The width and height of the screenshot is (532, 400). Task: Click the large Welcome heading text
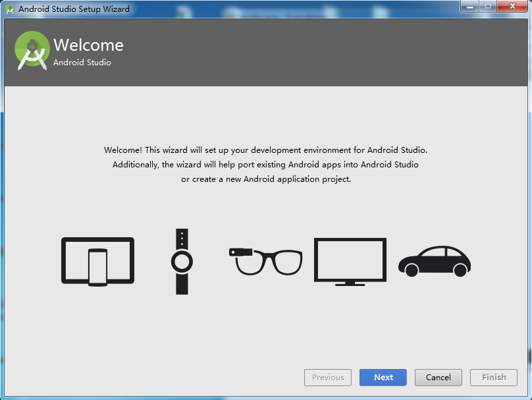88,45
